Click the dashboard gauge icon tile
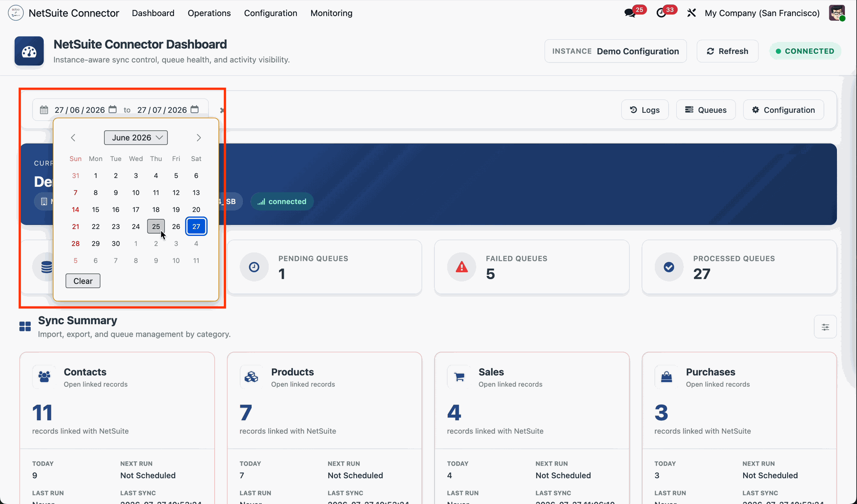This screenshot has height=504, width=857. pos(29,51)
